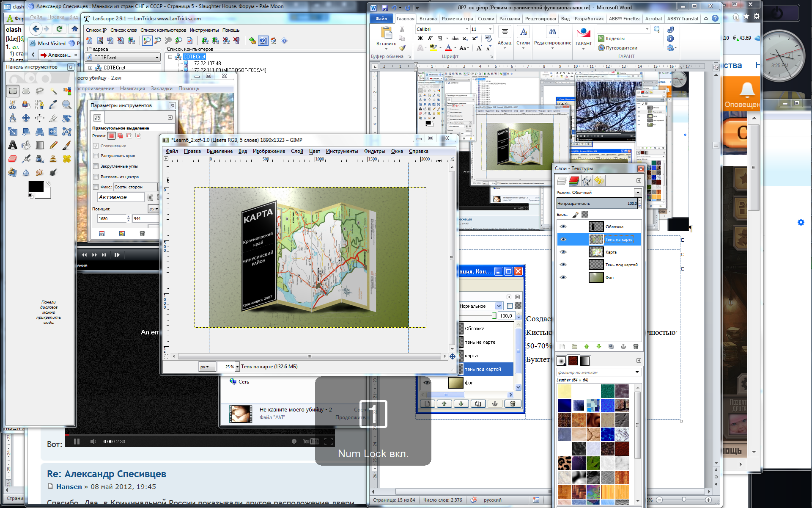The height and width of the screenshot is (508, 812).
Task: Open the Выделение menu in GIMP
Action: (219, 151)
